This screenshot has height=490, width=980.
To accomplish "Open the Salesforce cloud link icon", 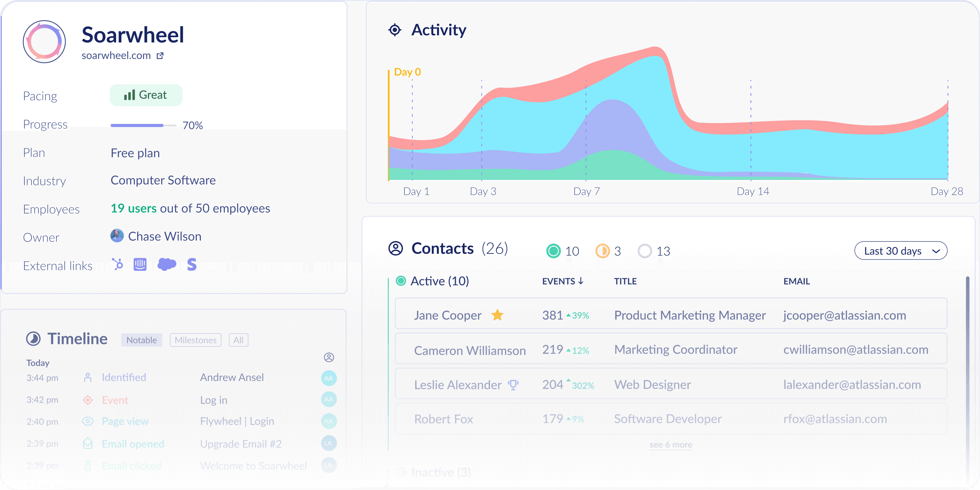I will coord(167,264).
